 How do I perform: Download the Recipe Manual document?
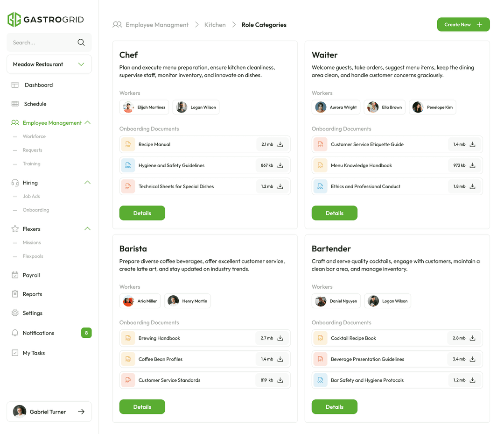(x=280, y=144)
